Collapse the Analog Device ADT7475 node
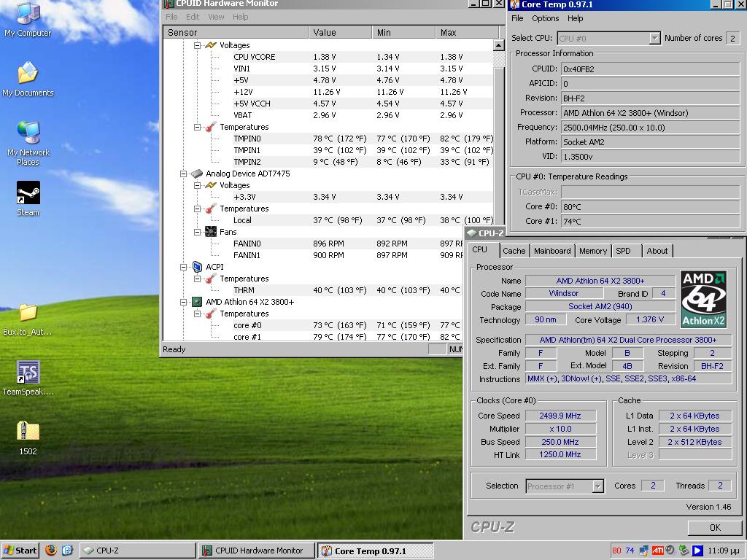 (x=183, y=174)
